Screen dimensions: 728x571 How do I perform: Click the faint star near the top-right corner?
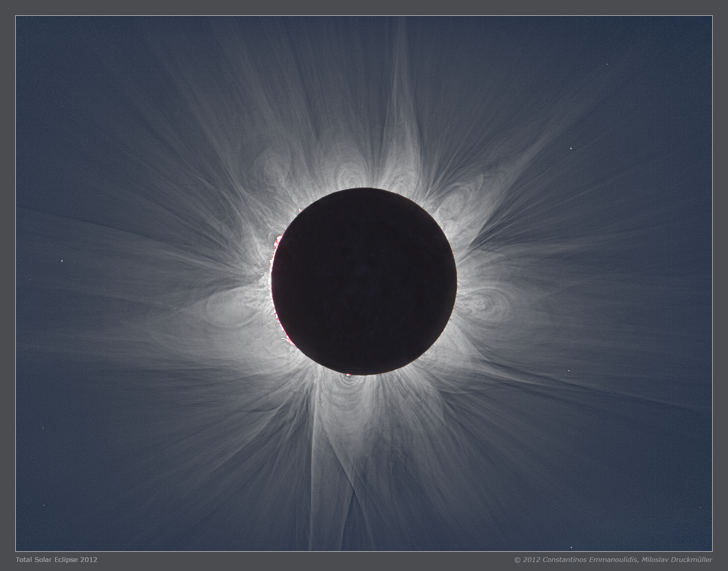pyautogui.click(x=607, y=64)
